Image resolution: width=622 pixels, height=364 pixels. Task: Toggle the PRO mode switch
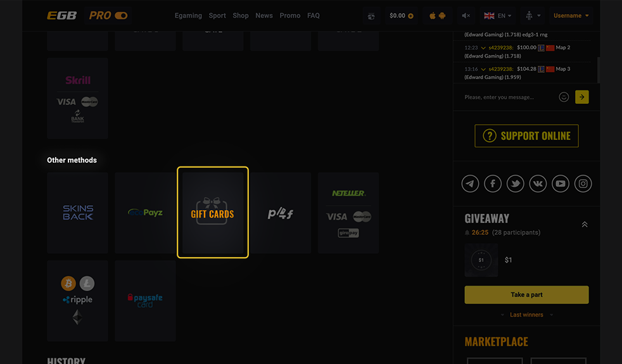point(121,16)
